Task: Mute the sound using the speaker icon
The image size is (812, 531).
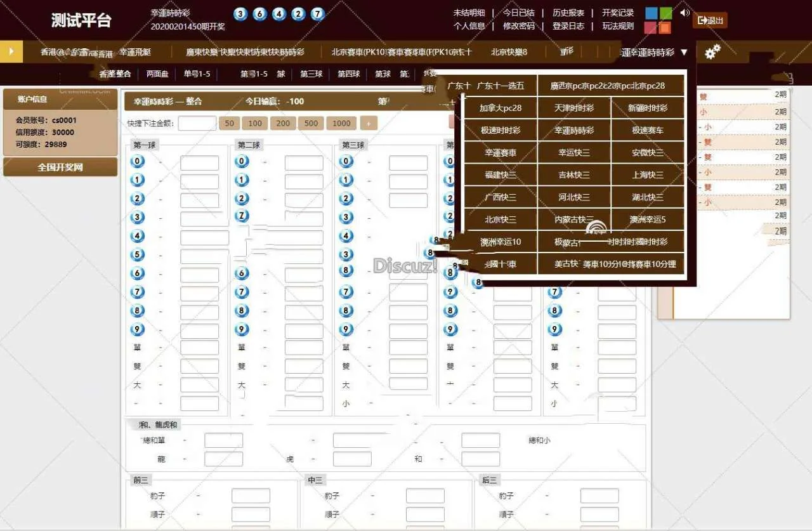Action: point(684,13)
